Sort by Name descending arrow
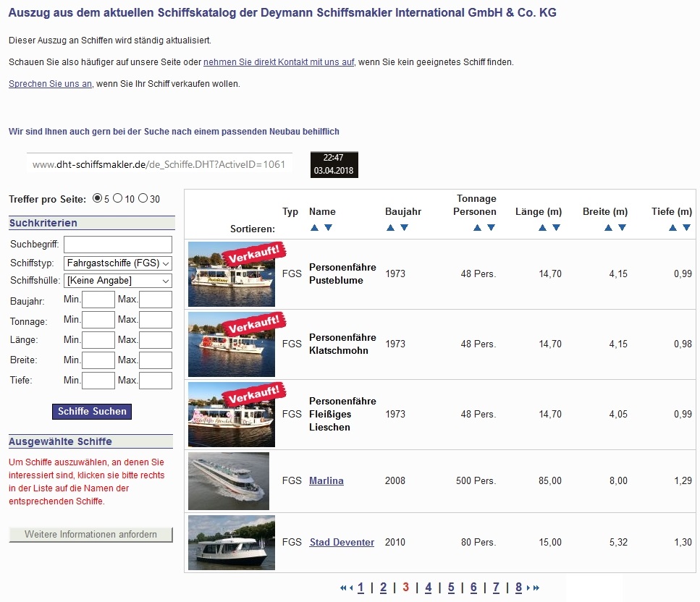 pos(328,228)
